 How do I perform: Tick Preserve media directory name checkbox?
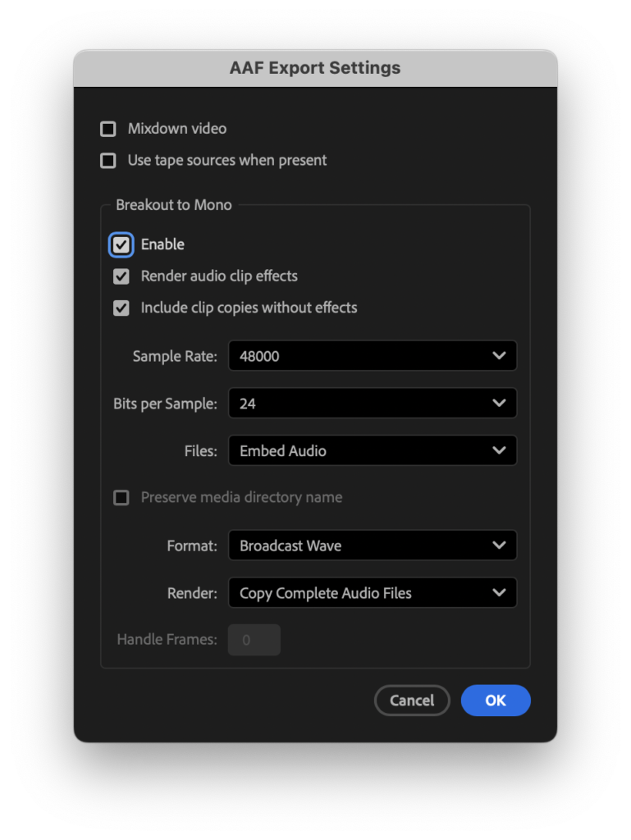point(121,498)
